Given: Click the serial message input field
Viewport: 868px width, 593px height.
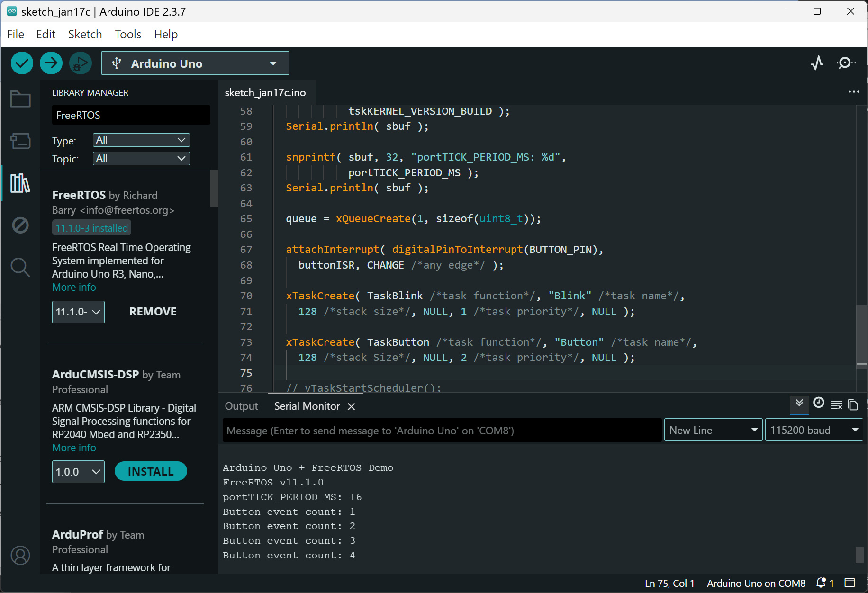Looking at the screenshot, I should (x=442, y=431).
